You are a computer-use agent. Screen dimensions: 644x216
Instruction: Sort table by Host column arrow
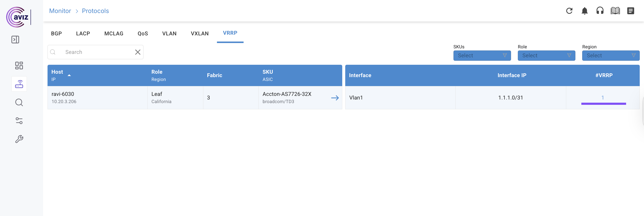[69, 75]
